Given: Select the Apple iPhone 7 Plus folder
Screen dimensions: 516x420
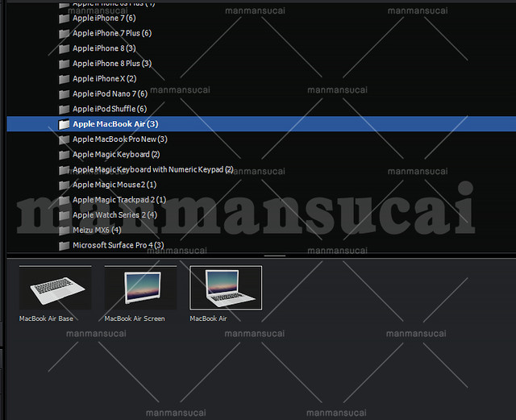Looking at the screenshot, I should (x=111, y=33).
